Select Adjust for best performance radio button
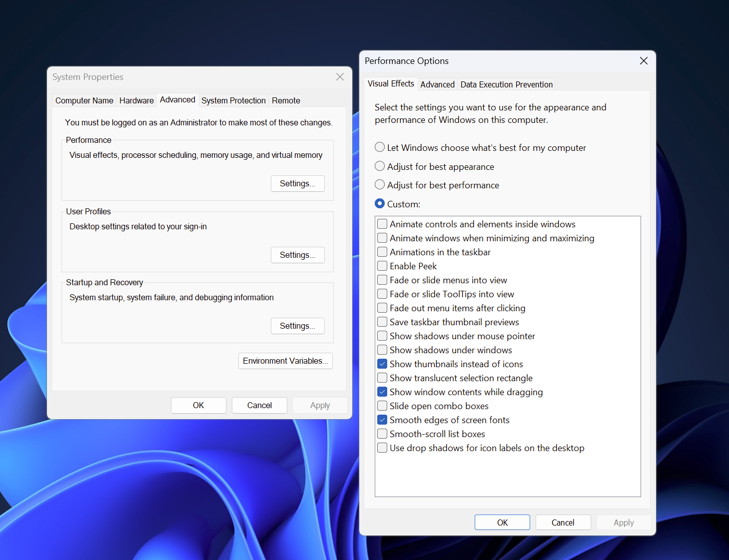Viewport: 729px width, 560px height. click(380, 185)
